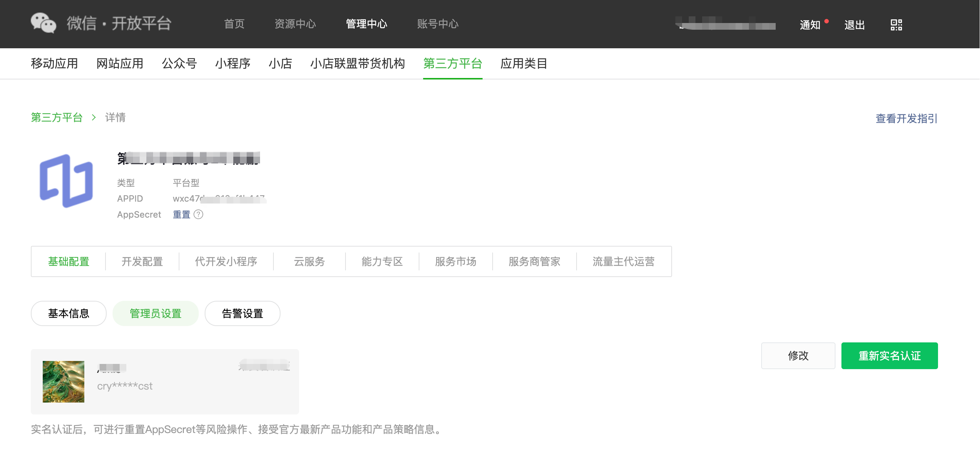Open 资源中心 in top navigation
Viewport: 980px width, 459px height.
pyautogui.click(x=295, y=24)
